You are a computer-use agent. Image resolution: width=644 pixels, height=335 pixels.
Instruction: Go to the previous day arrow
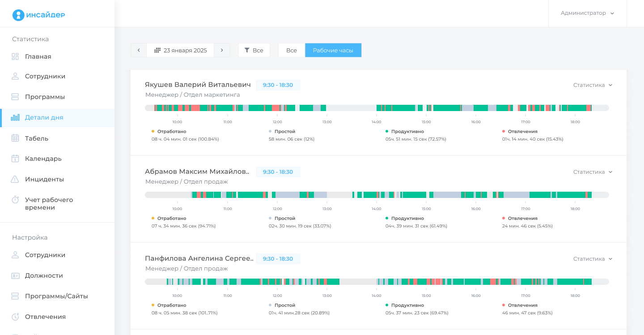pos(139,50)
